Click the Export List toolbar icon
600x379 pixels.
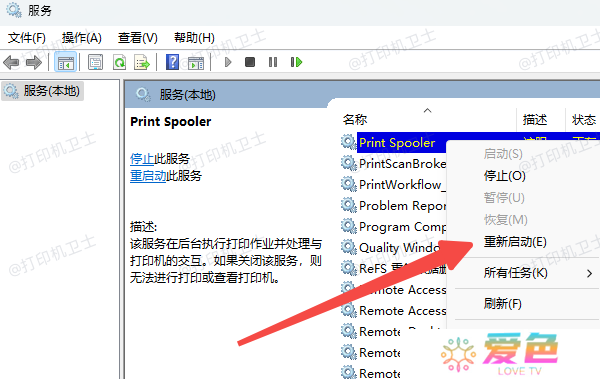(x=142, y=62)
